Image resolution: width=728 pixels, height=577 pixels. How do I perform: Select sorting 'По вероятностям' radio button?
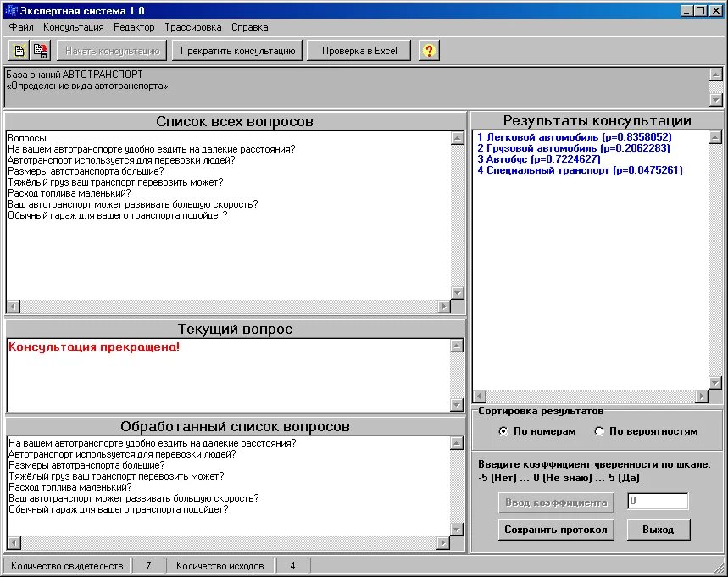(599, 431)
